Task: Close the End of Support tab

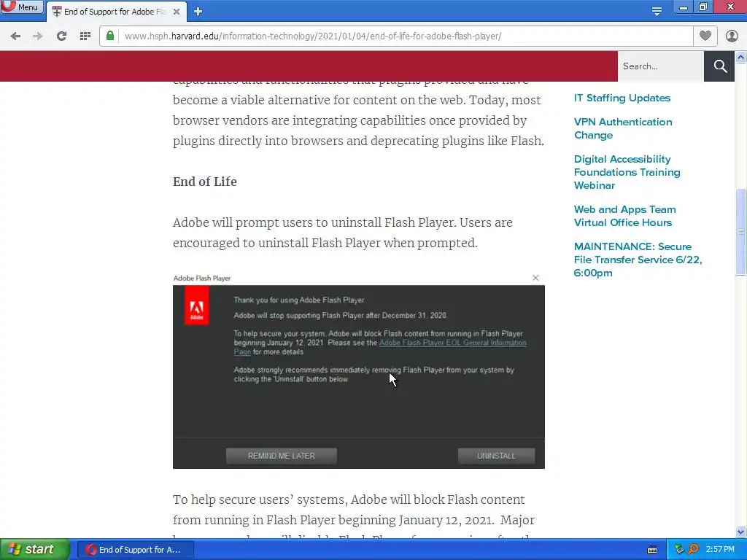Action: point(177,12)
